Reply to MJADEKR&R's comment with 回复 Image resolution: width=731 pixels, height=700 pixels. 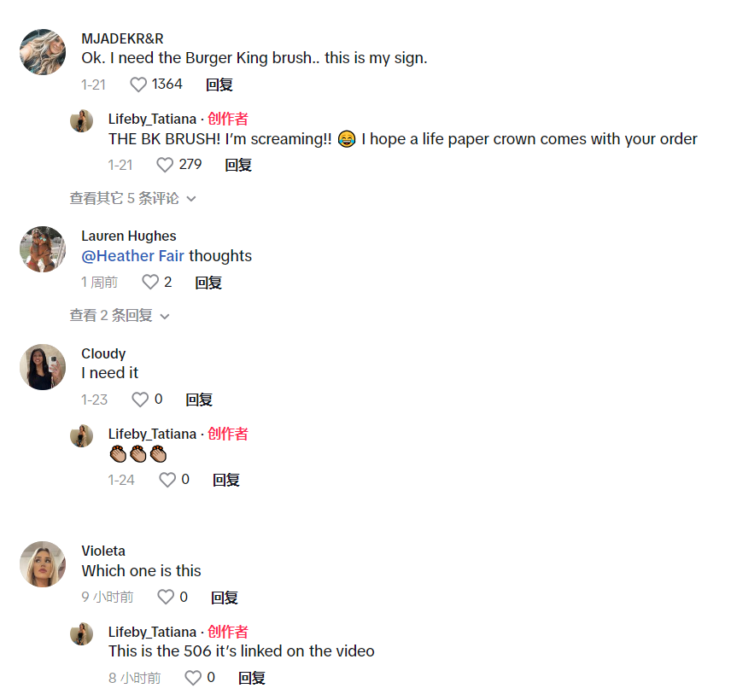tap(219, 85)
